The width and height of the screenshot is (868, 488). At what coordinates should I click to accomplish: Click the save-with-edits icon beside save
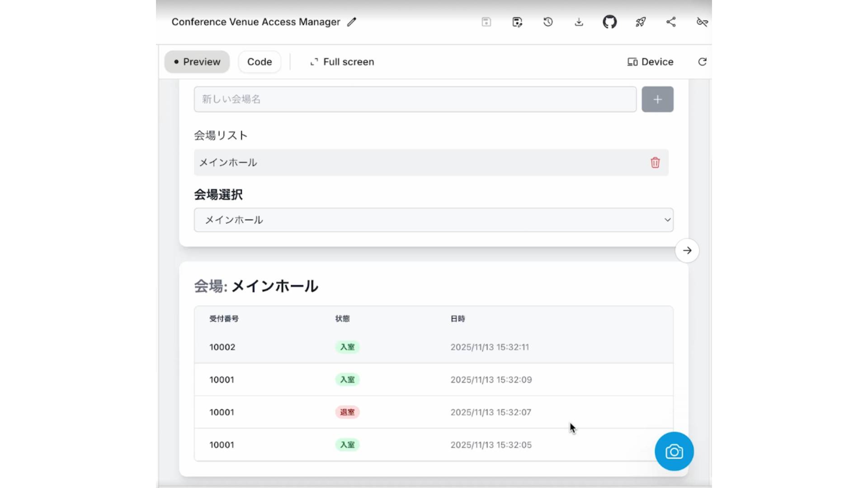coord(517,22)
